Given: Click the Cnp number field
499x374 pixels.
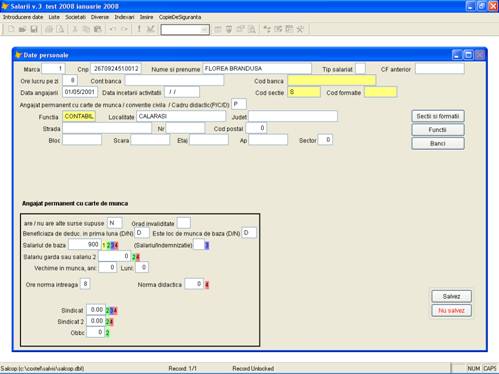Looking at the screenshot, I should pos(116,69).
